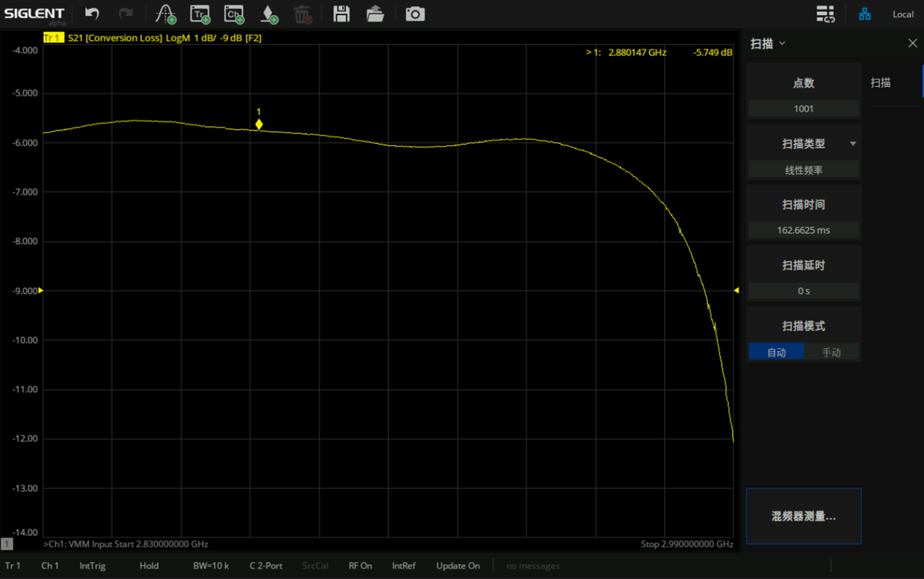
Task: Switch sweep mode to 手动
Action: point(831,352)
